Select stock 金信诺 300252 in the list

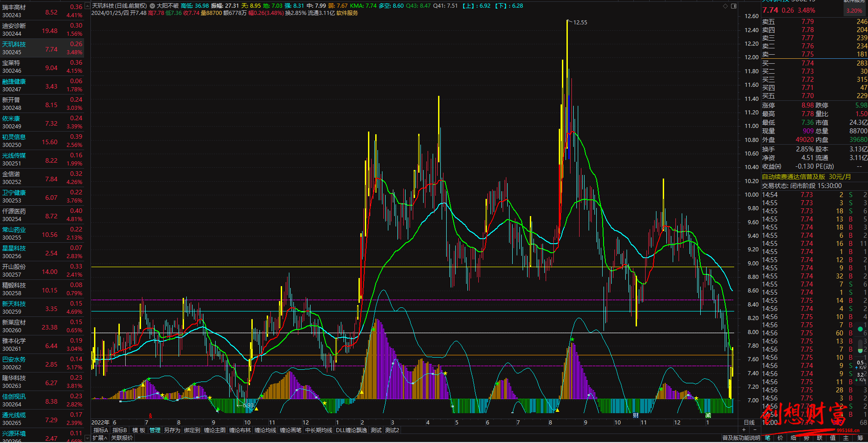pos(42,178)
